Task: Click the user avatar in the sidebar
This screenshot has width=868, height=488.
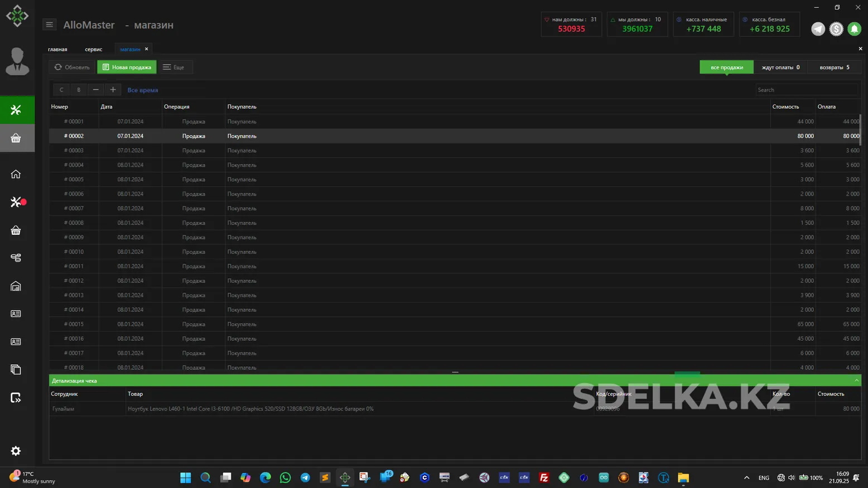Action: point(17,61)
